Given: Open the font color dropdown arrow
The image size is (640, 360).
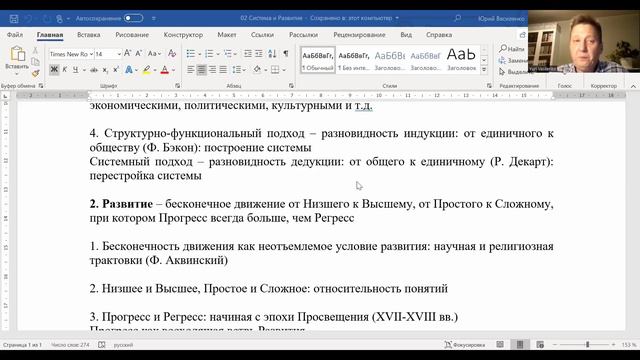Looking at the screenshot, I should 173,70.
